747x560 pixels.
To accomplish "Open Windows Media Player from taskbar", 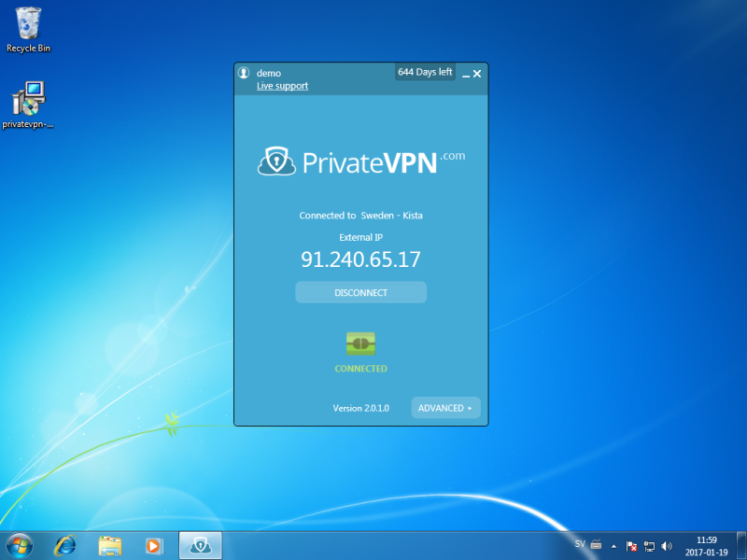I will click(x=154, y=544).
